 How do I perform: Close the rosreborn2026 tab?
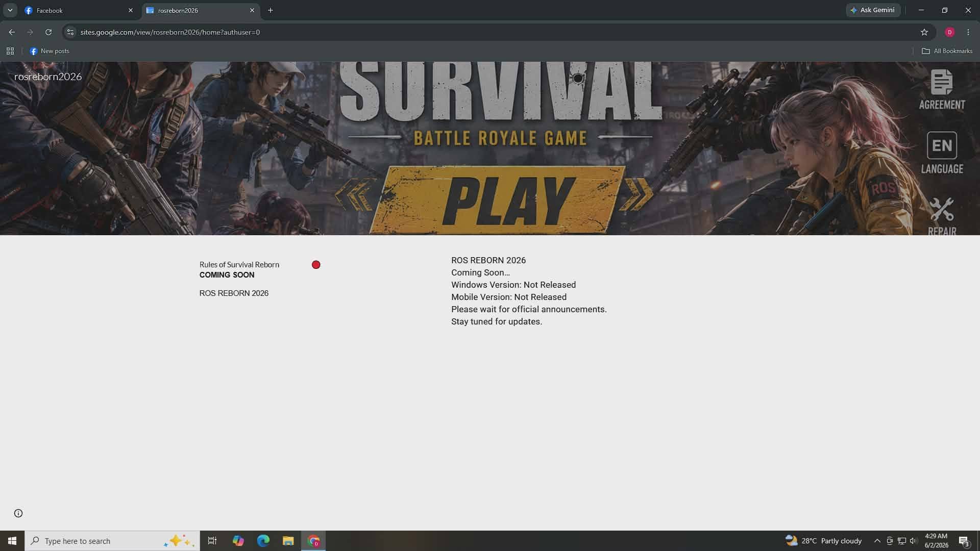252,10
